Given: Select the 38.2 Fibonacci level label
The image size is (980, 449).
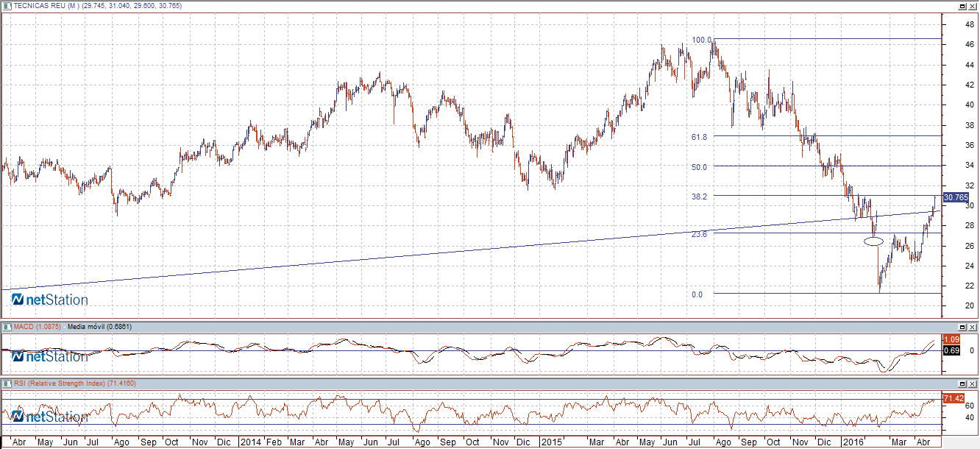Looking at the screenshot, I should (700, 197).
